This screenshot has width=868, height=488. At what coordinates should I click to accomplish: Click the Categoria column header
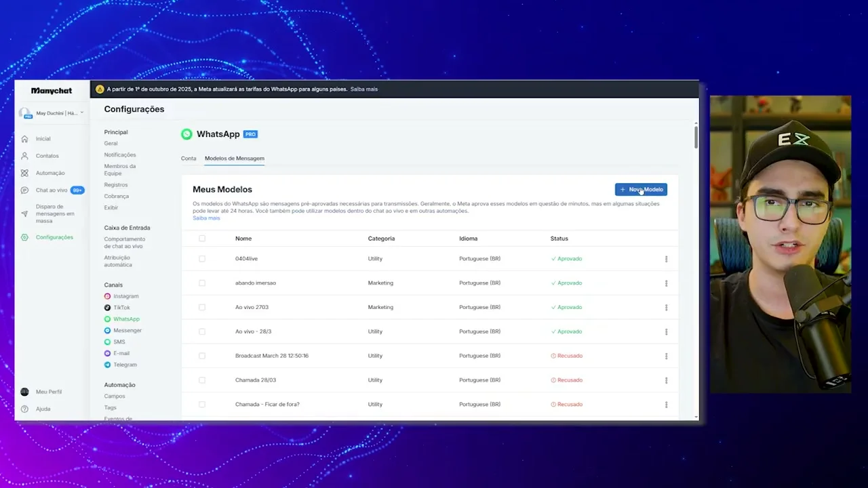click(x=381, y=239)
